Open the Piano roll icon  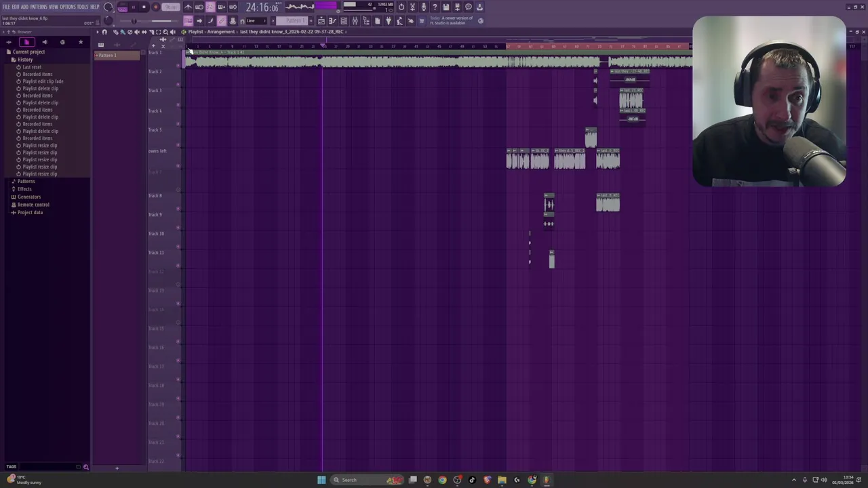click(x=332, y=21)
